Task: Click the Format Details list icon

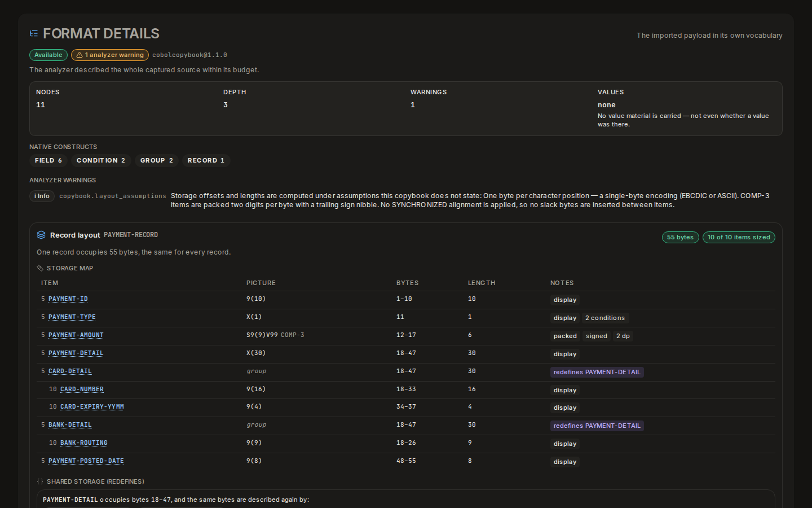Action: pos(34,34)
